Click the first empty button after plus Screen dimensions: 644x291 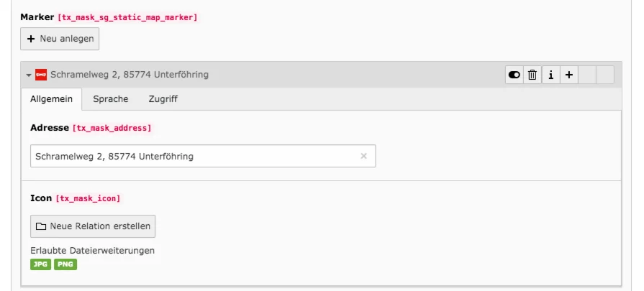coord(587,75)
